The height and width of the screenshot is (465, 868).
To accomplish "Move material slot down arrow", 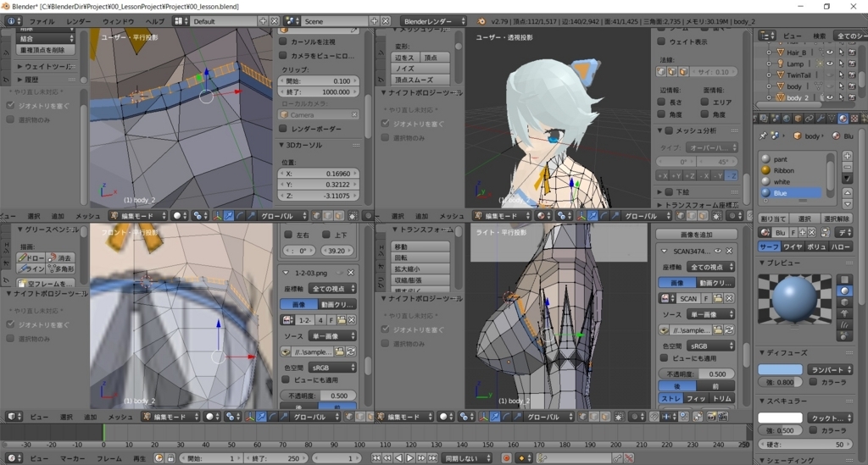I will click(847, 203).
